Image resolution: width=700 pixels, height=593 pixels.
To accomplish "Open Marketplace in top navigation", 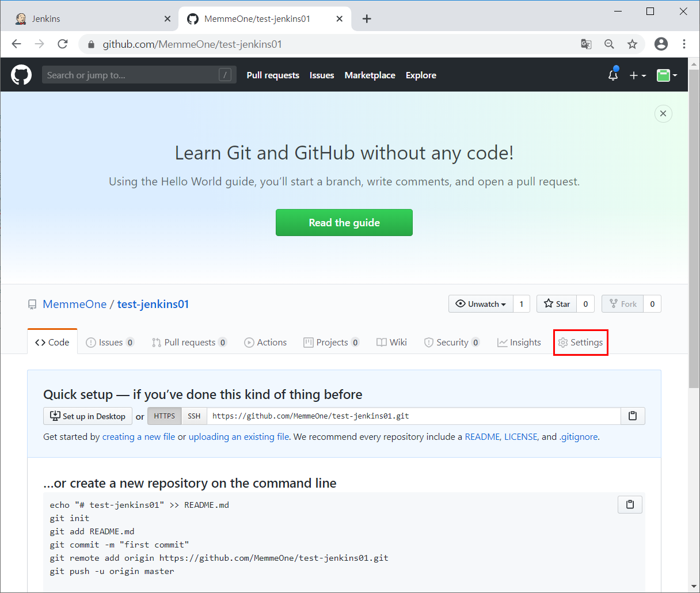I will 370,75.
